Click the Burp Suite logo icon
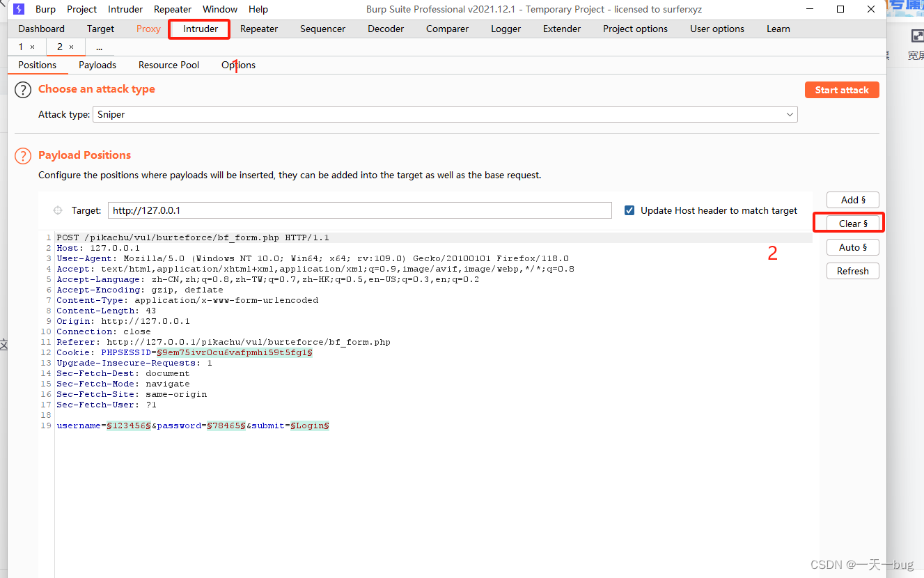 coord(19,9)
